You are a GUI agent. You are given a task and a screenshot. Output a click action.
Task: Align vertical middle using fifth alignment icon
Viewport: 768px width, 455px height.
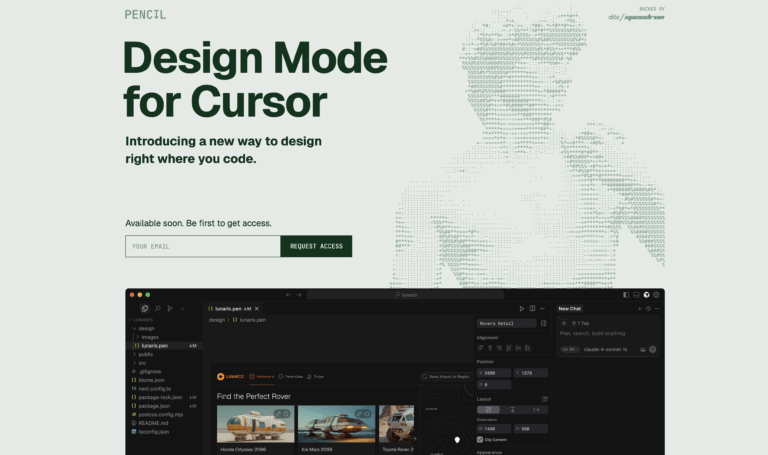pyautogui.click(x=518, y=348)
